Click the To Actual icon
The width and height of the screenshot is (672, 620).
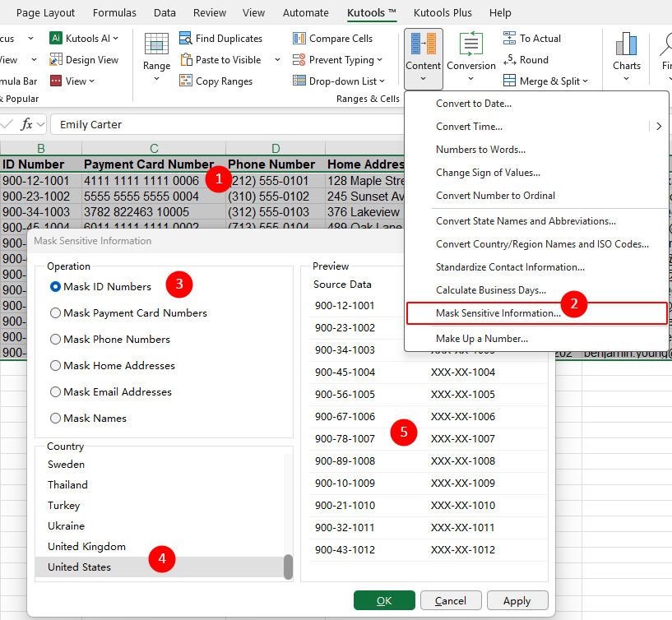point(509,38)
